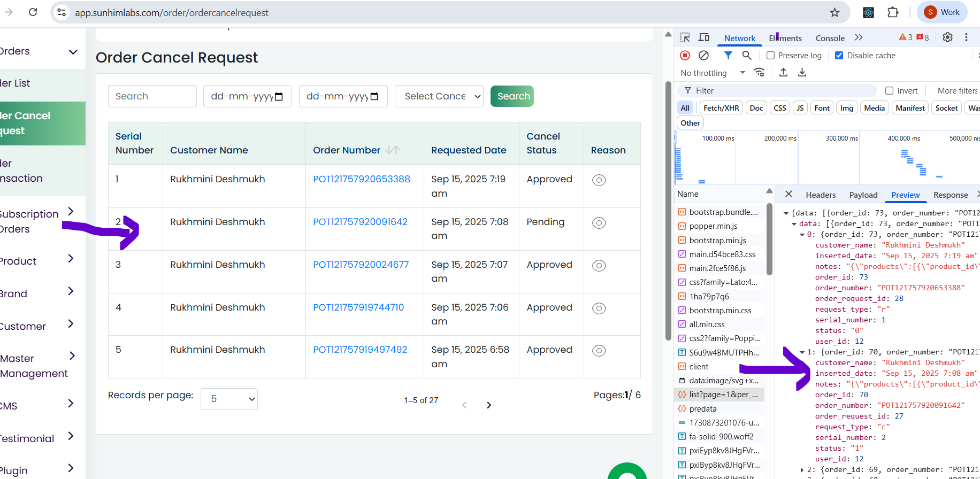Open network conditions wifi icon
This screenshot has width=980, height=479.
coord(759,72)
